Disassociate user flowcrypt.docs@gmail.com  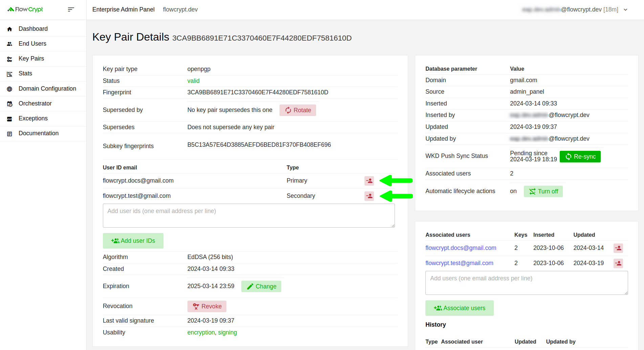click(618, 248)
